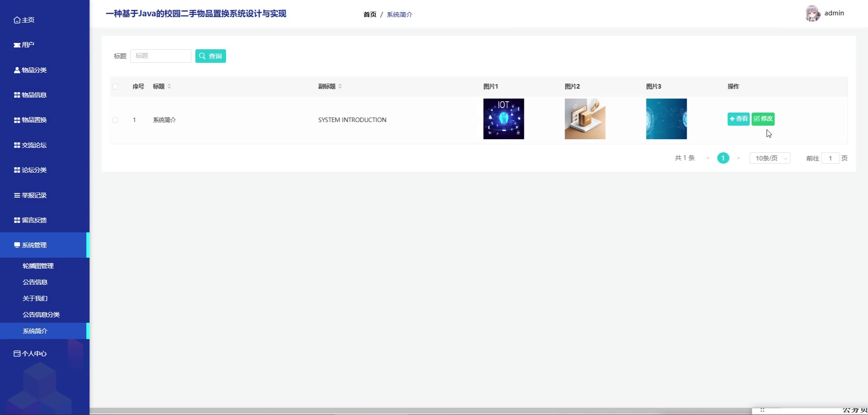Click the 序号 column header
This screenshot has height=415, width=868.
pyautogui.click(x=138, y=86)
